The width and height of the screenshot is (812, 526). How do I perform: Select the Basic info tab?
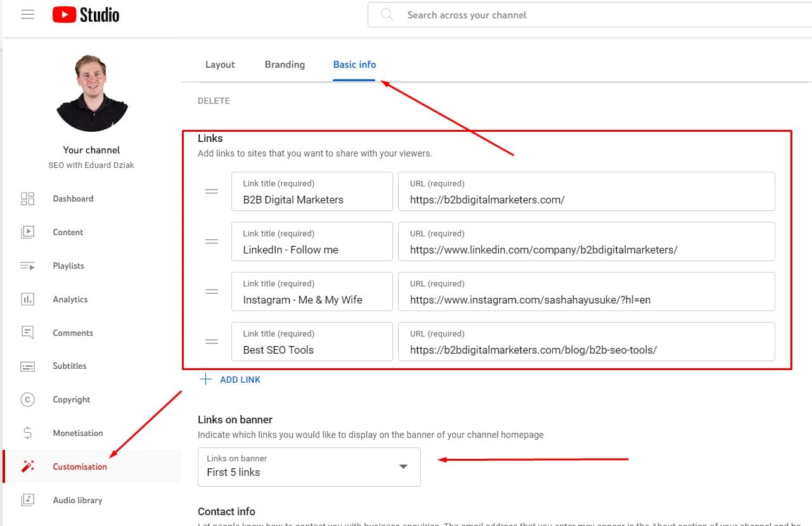tap(354, 65)
